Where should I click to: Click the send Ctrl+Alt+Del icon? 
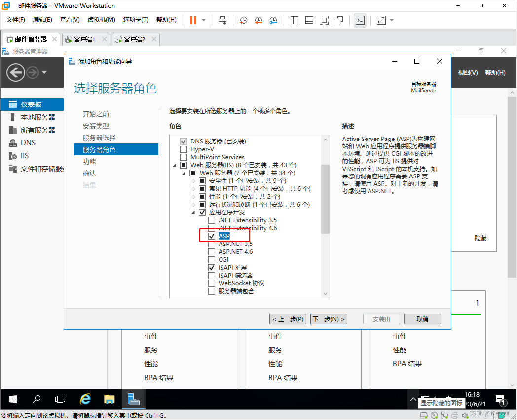pyautogui.click(x=222, y=20)
